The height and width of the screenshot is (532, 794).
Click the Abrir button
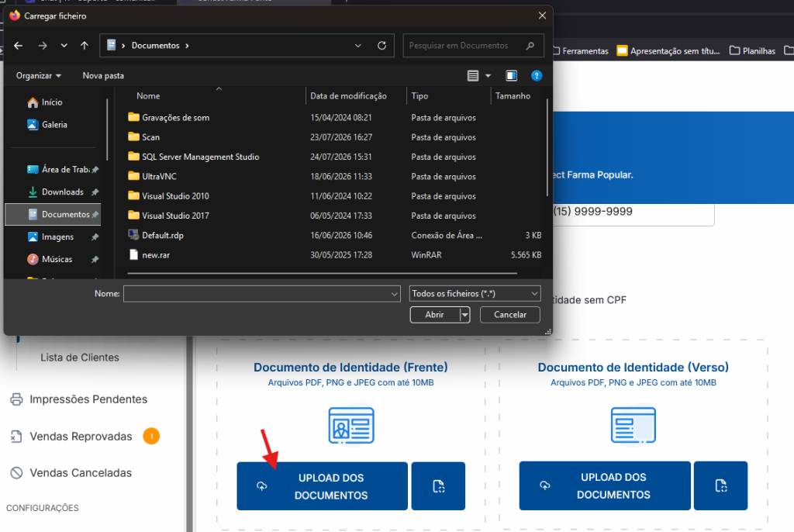click(434, 315)
